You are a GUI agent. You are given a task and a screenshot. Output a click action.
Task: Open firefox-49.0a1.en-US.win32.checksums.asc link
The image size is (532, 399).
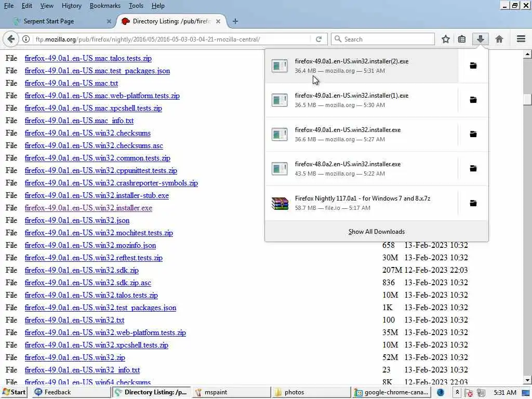tap(94, 145)
